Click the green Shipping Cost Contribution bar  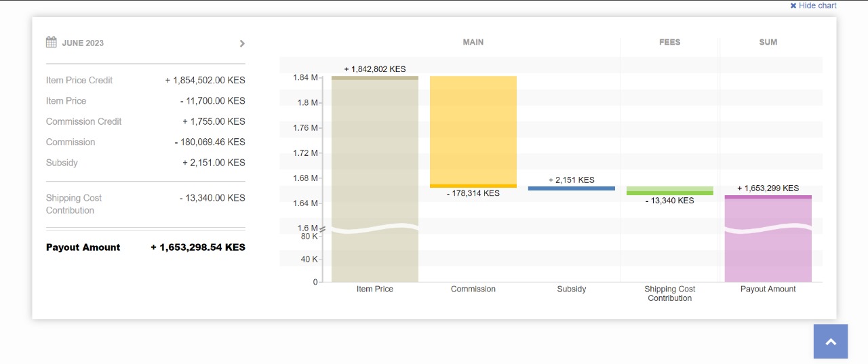tap(670, 190)
